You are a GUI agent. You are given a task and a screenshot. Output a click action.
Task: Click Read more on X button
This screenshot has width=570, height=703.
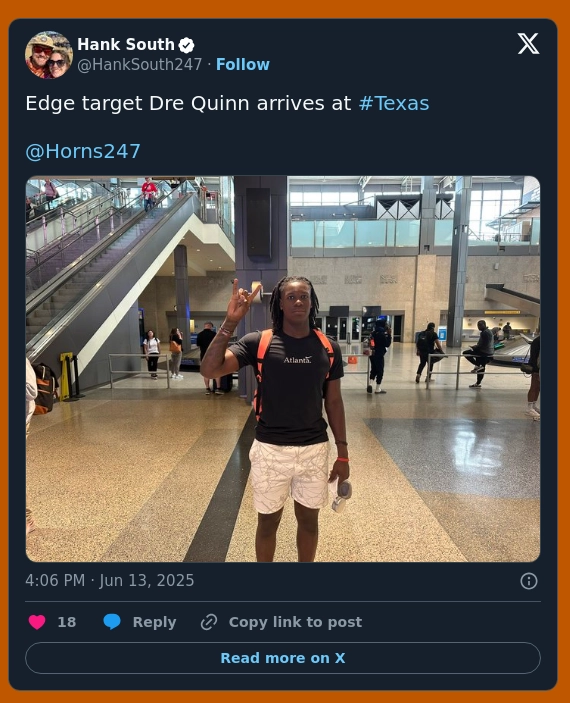[x=283, y=658]
